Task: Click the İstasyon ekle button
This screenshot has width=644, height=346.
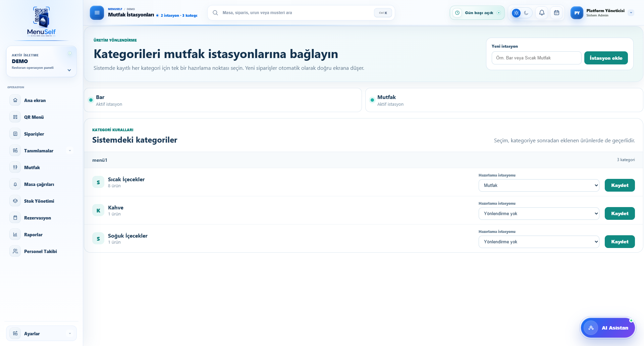Action: click(x=606, y=58)
